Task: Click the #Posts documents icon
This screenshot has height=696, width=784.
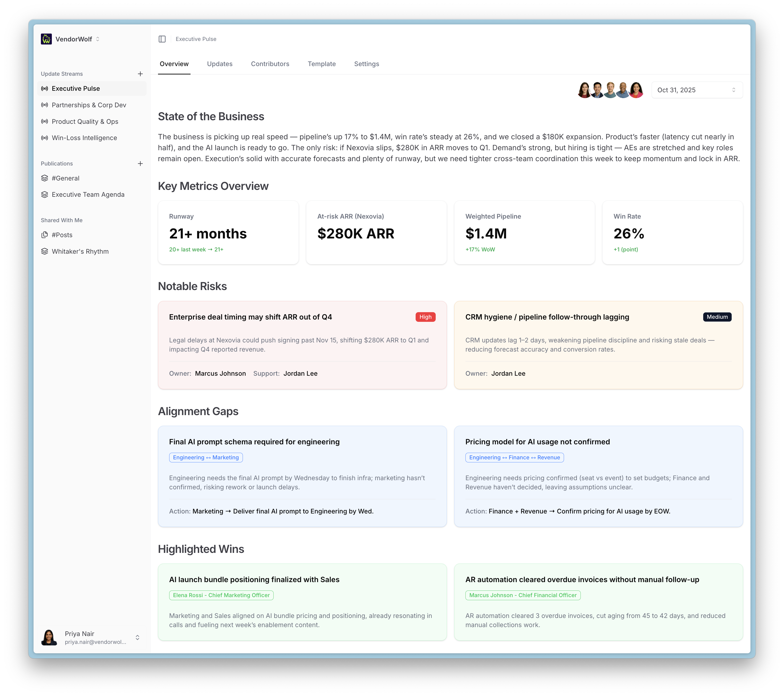Action: pos(45,235)
